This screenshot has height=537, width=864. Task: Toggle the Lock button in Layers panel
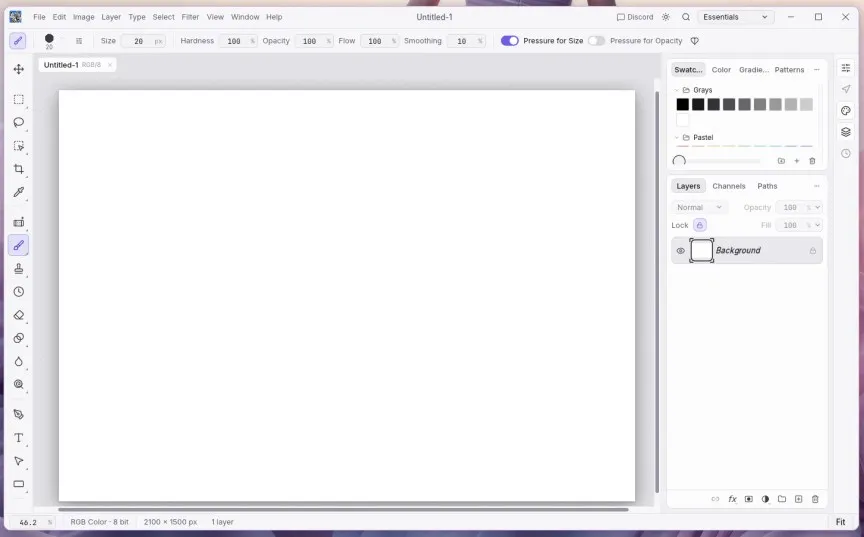(x=700, y=225)
